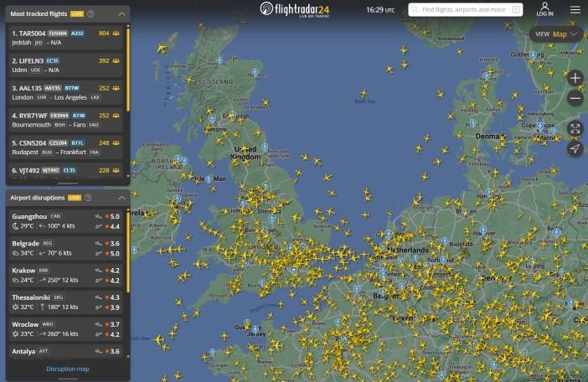Open the hamburger main menu
The height and width of the screenshot is (382, 588).
click(575, 9)
